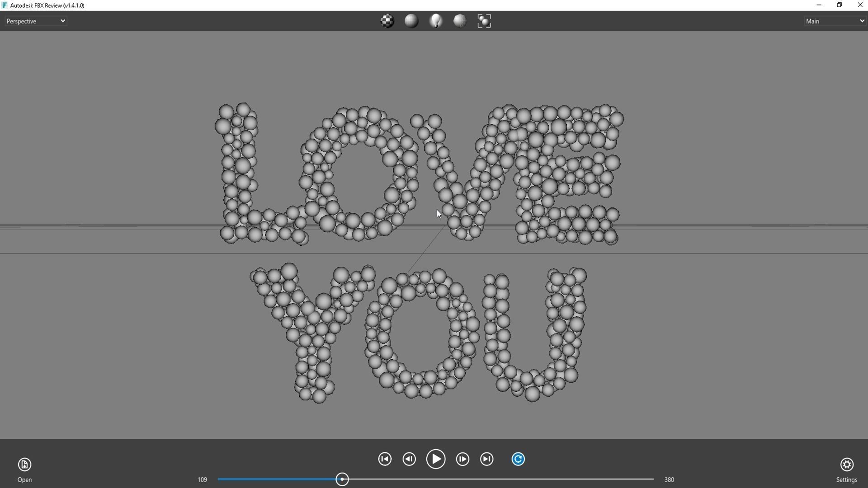Toggle shaded sphere display mode
The image size is (868, 488).
click(x=411, y=21)
